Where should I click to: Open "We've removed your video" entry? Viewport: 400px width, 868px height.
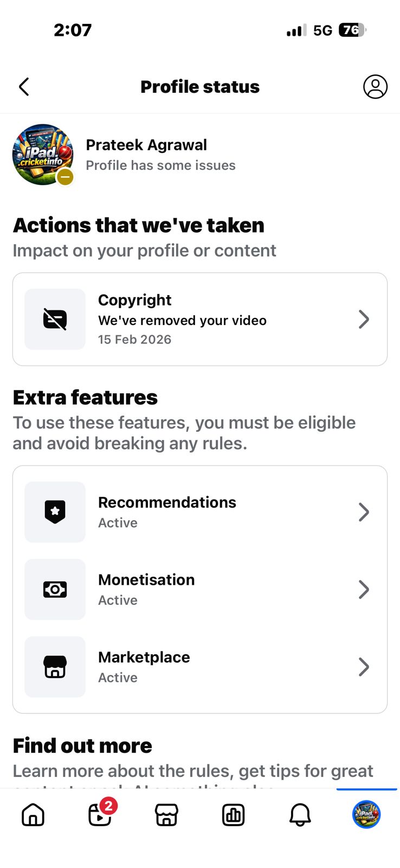tap(182, 321)
